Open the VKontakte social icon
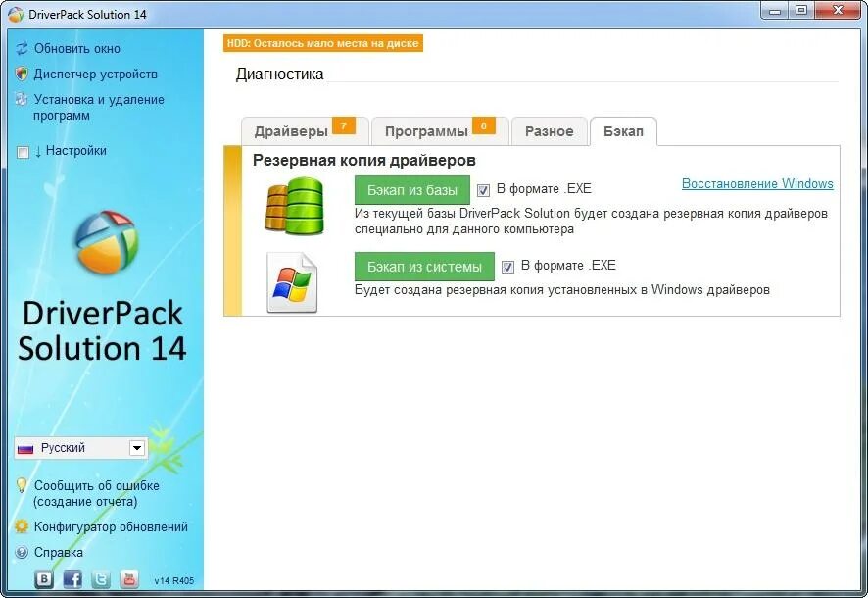This screenshot has height=598, width=868. tap(44, 579)
